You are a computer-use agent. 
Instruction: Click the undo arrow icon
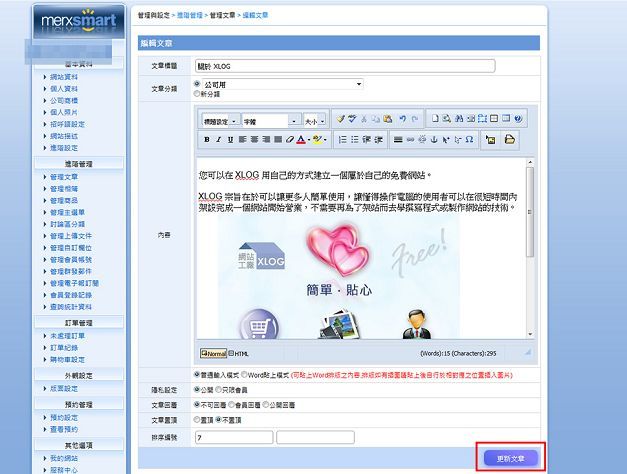tap(403, 119)
